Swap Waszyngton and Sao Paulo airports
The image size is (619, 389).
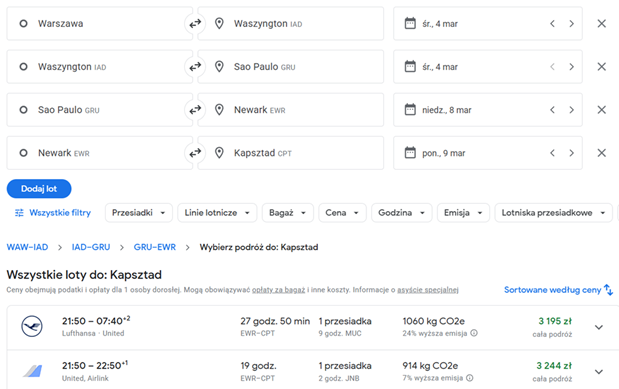(195, 67)
